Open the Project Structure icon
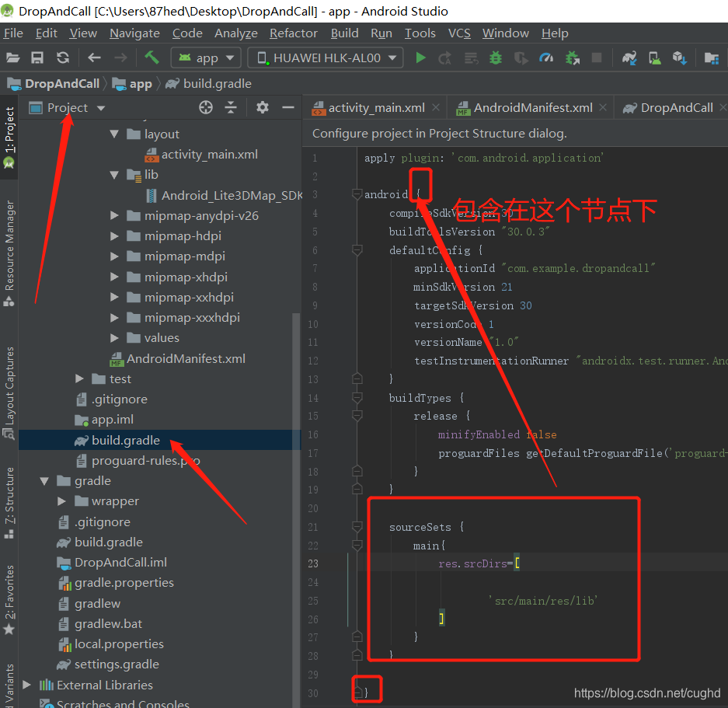This screenshot has width=728, height=708. coord(711,58)
